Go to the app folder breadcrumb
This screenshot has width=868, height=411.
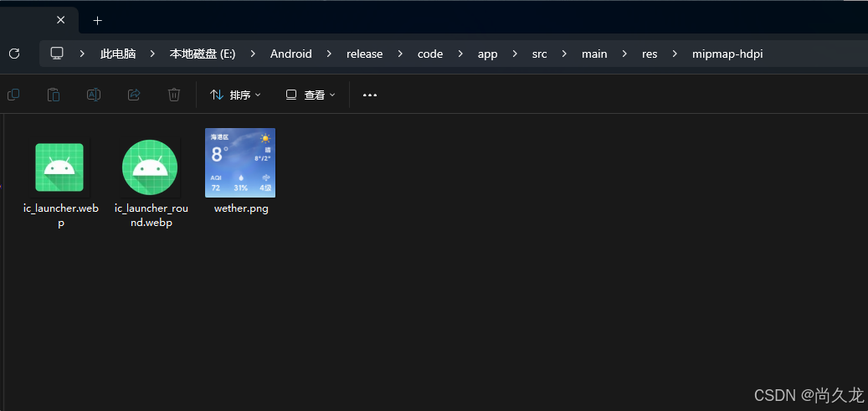488,54
